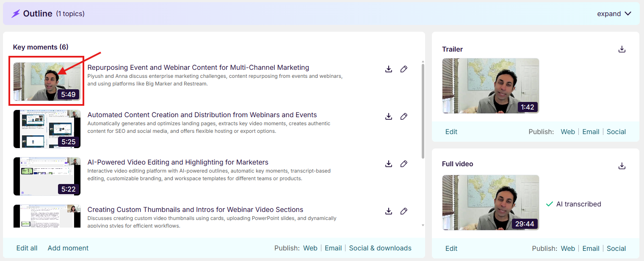This screenshot has height=261, width=644.
Task: Publish key moments via Email
Action: pyautogui.click(x=333, y=248)
